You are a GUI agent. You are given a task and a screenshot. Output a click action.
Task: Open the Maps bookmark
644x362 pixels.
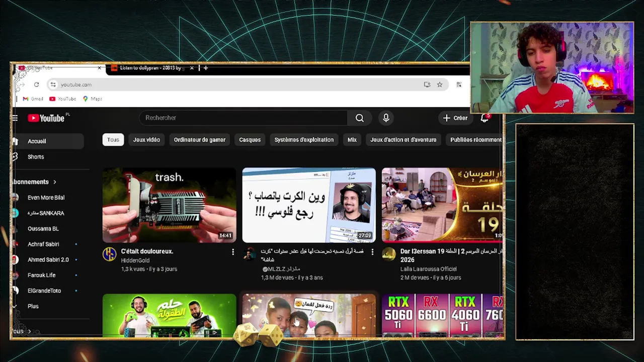click(x=93, y=99)
